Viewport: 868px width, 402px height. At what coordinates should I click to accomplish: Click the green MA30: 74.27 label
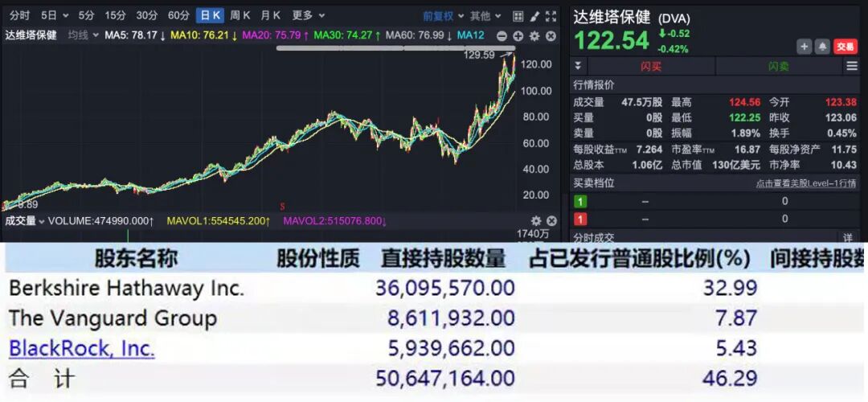coord(347,35)
